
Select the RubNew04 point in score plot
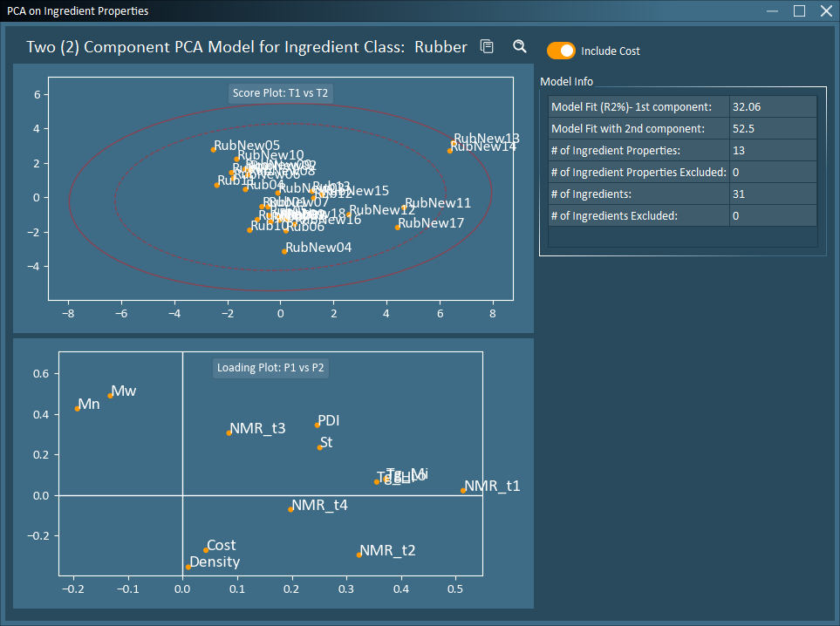click(284, 251)
